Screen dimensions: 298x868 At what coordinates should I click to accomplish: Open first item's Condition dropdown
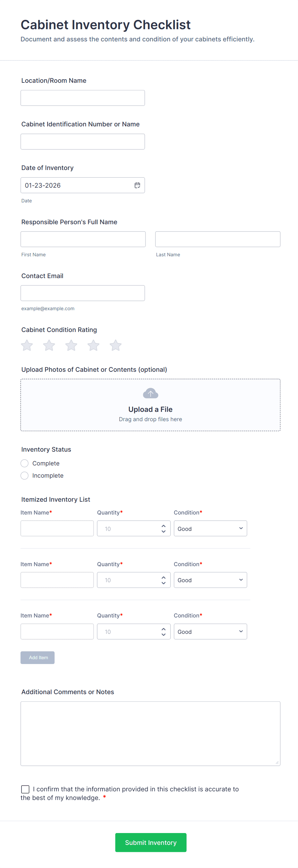pyautogui.click(x=210, y=528)
